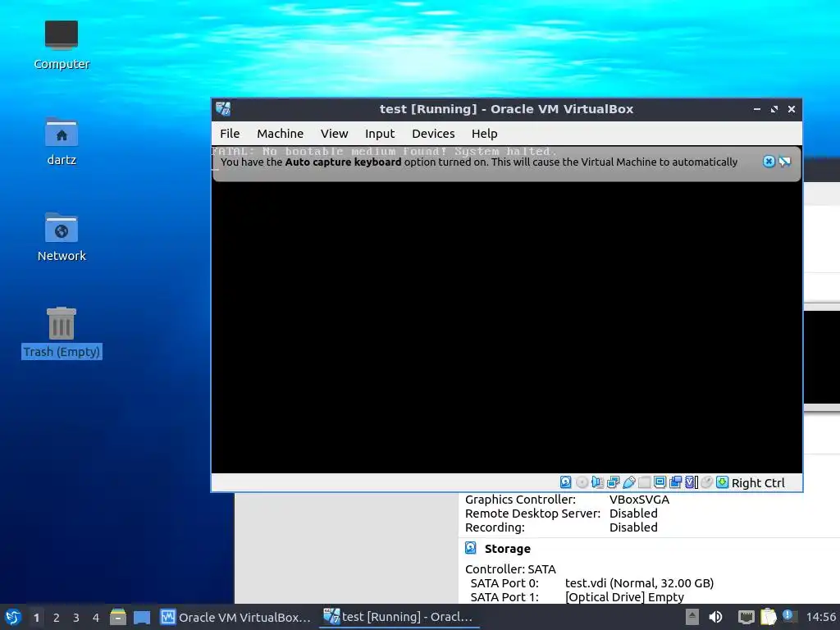Screen dimensions: 840x630
Task: Click the network status tray icon
Action: coord(746,617)
